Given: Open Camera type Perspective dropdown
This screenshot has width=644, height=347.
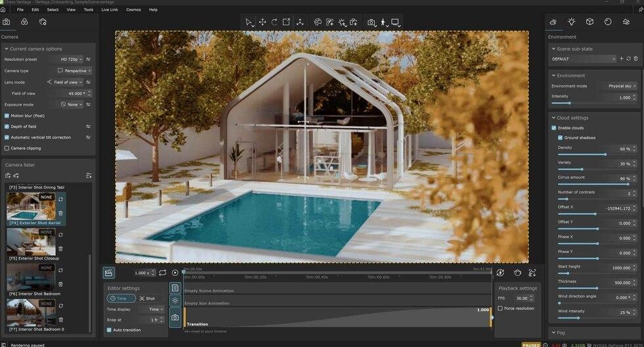Looking at the screenshot, I should point(74,70).
